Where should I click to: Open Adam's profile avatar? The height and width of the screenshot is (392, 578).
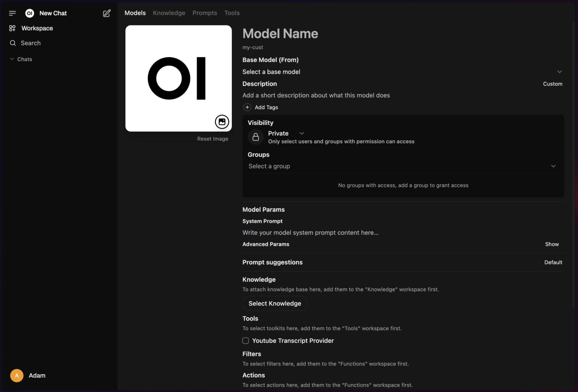[17, 375]
